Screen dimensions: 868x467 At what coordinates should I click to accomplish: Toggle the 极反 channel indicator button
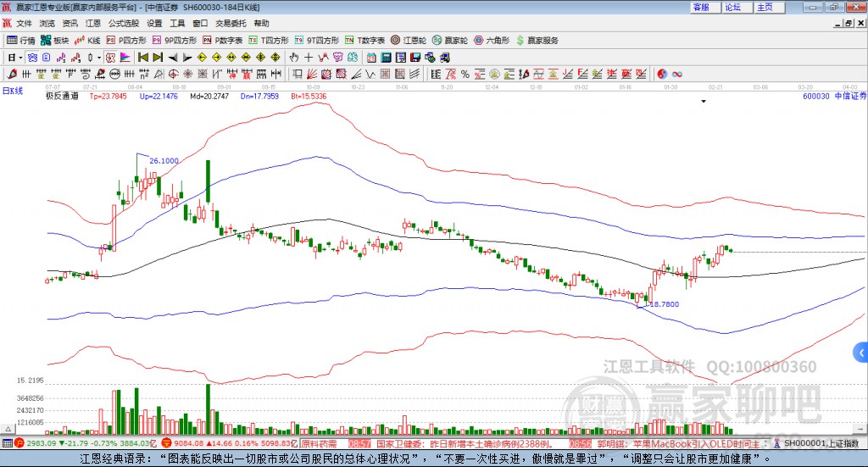click(x=111, y=58)
